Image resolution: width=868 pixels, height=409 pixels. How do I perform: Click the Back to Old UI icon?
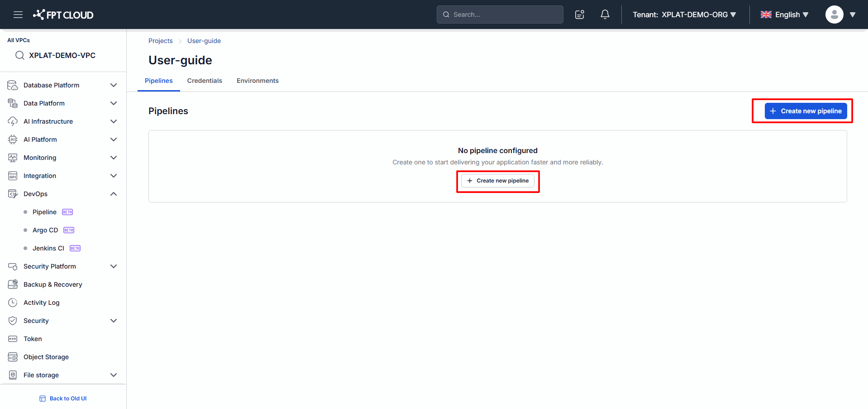click(x=43, y=399)
